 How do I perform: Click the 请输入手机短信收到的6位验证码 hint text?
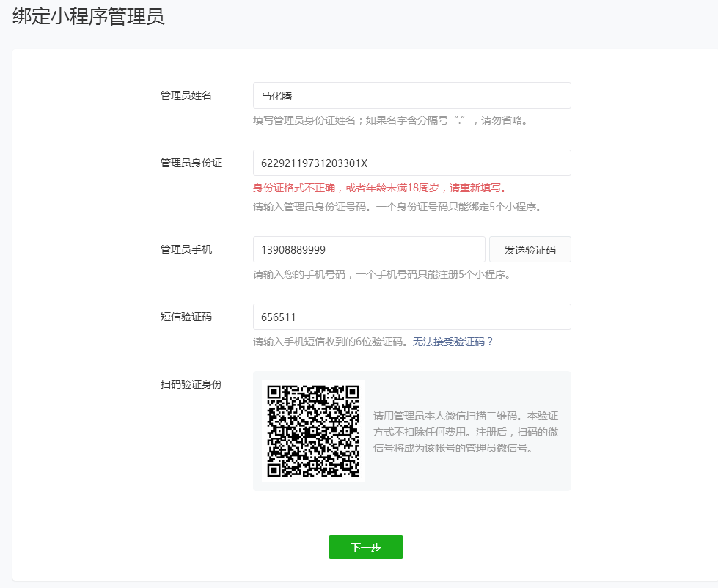(331, 342)
